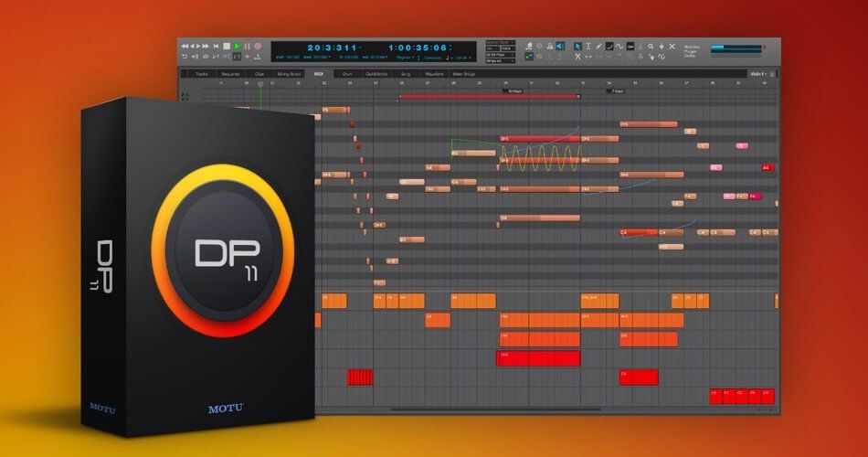Open the Mixing Board tab
This screenshot has height=457, width=868.
289,74
